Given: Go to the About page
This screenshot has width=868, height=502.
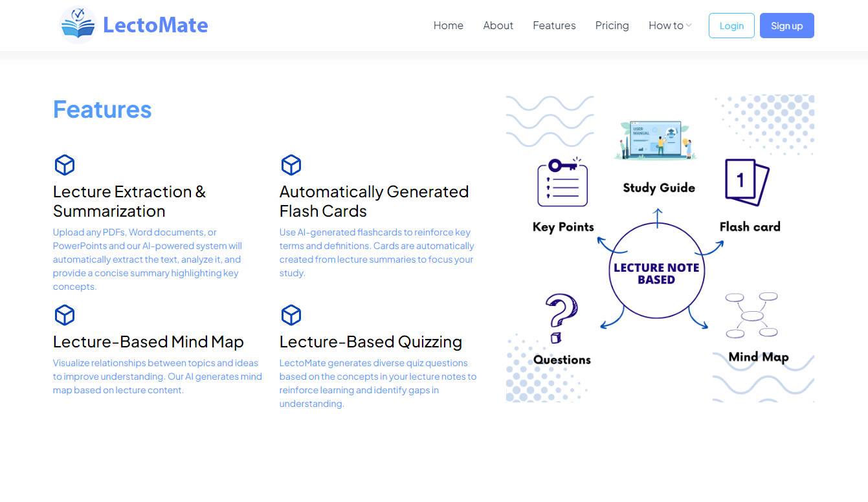Looking at the screenshot, I should pyautogui.click(x=498, y=25).
